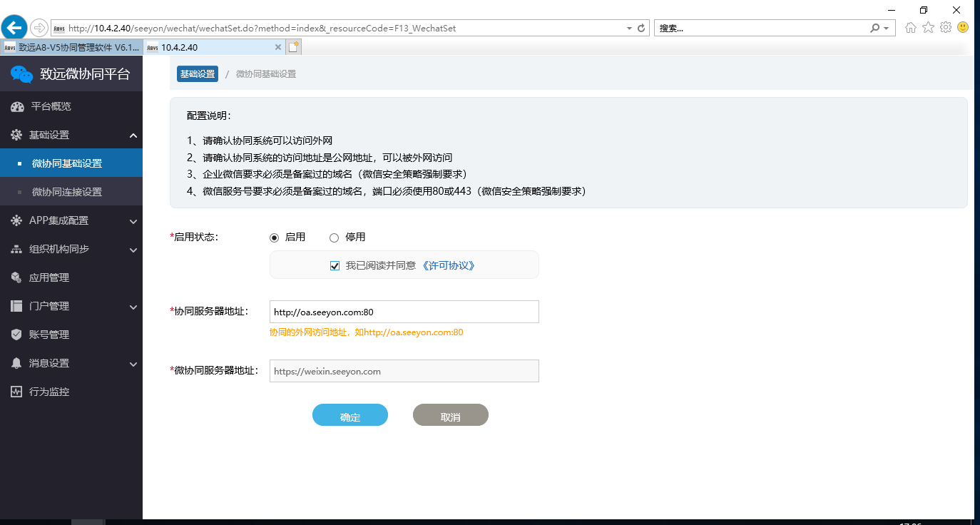
Task: Click the APP集成配置 icon
Action: pyautogui.click(x=16, y=220)
